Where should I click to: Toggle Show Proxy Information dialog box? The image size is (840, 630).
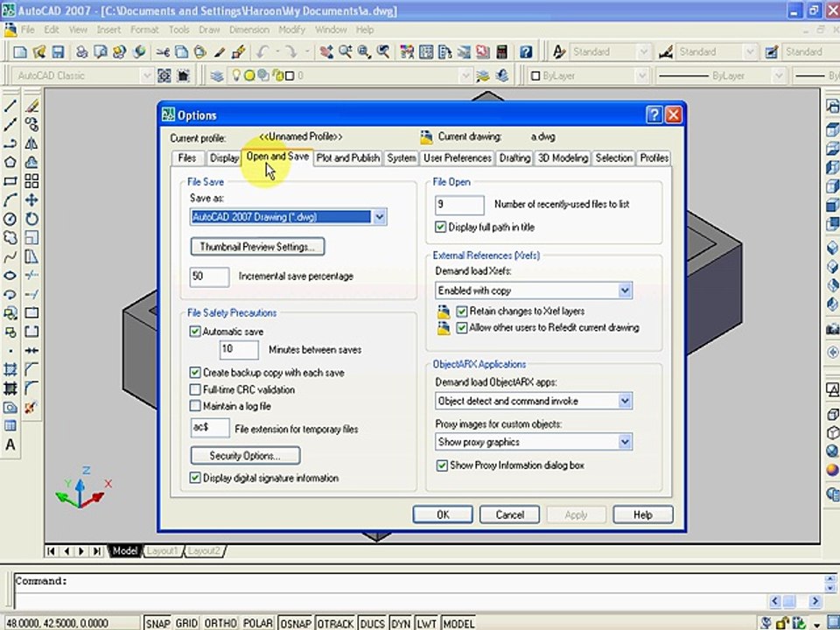tap(442, 465)
